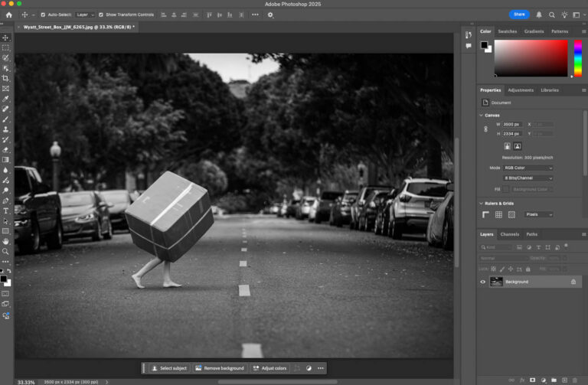Open the workspace switcher dropdown
Viewport: 588px width, 385px height.
pyautogui.click(x=579, y=15)
